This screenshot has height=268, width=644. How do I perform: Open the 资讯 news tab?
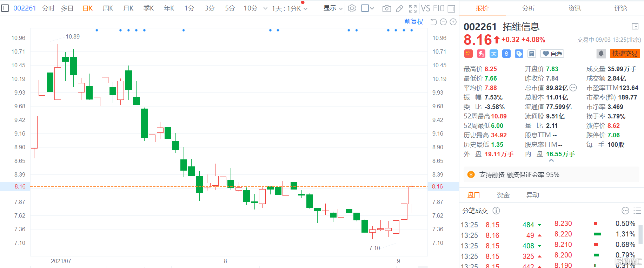[x=575, y=8]
